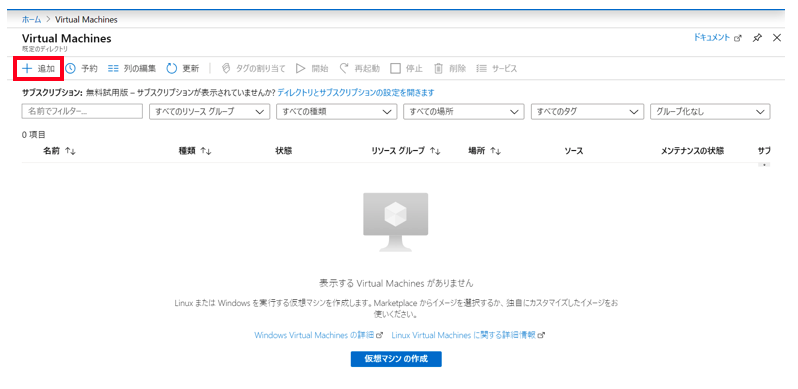
Task: Click the 状態 column header
Action: [x=283, y=151]
